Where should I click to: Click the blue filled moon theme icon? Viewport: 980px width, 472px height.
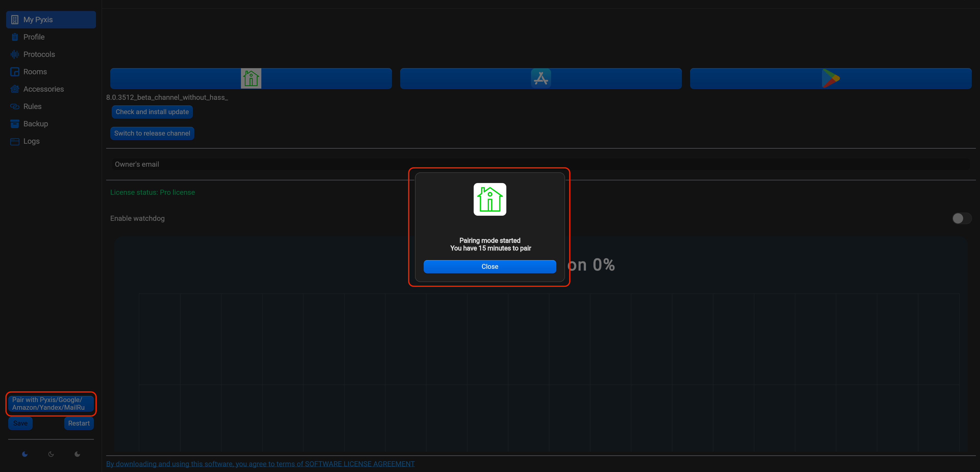25,454
